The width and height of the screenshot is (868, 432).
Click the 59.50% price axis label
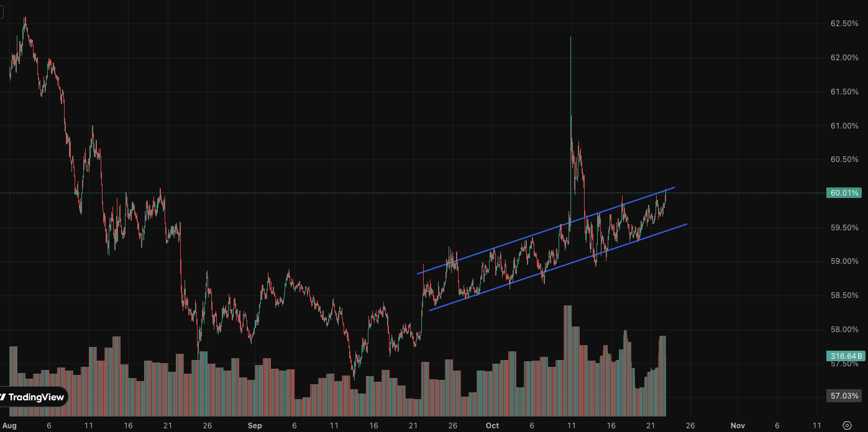844,228
